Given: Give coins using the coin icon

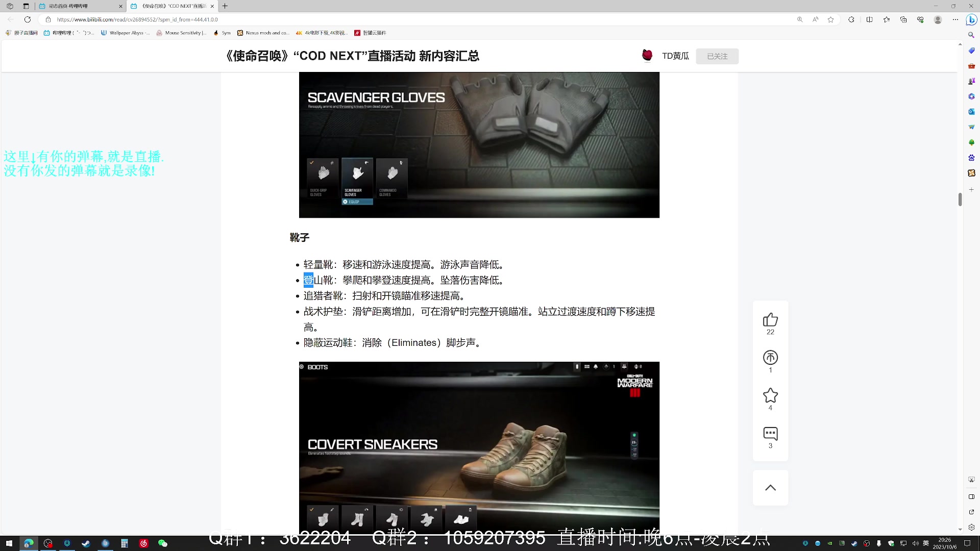Looking at the screenshot, I should click(770, 358).
